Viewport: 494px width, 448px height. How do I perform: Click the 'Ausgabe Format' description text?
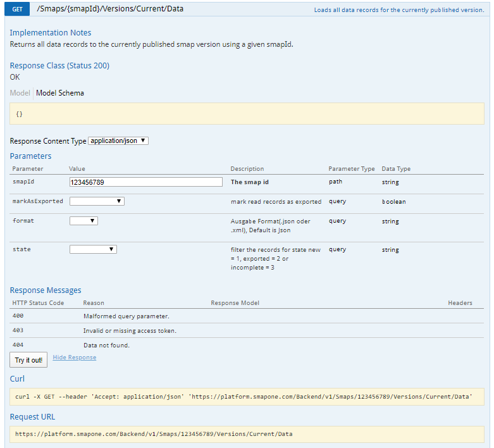(x=270, y=226)
